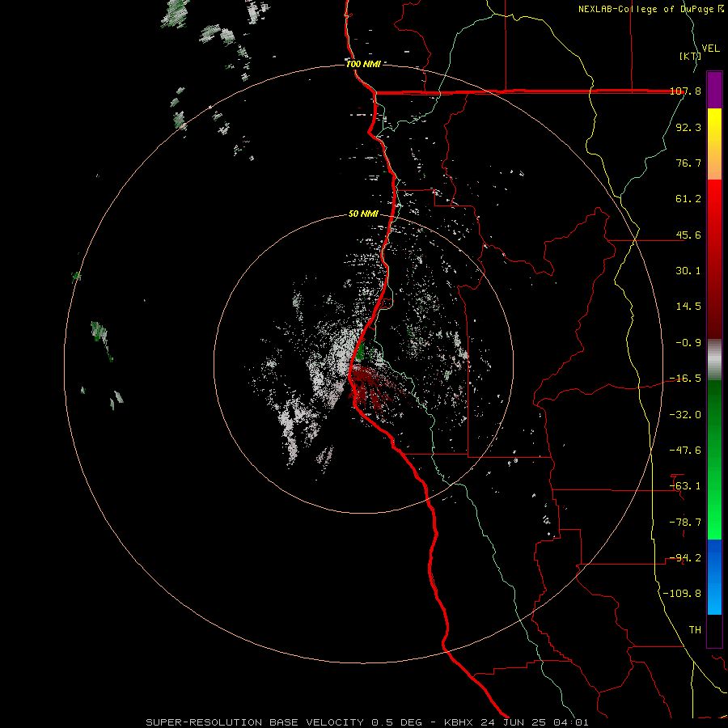Click the [KT] units label
The image size is (728, 728).
tap(690, 56)
